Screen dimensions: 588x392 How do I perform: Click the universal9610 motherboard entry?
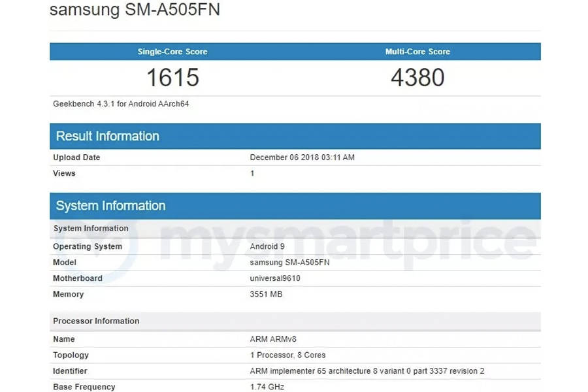point(276,278)
